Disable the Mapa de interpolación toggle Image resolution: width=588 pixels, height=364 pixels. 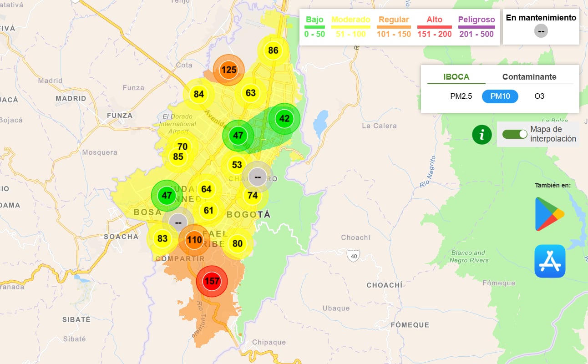click(515, 135)
